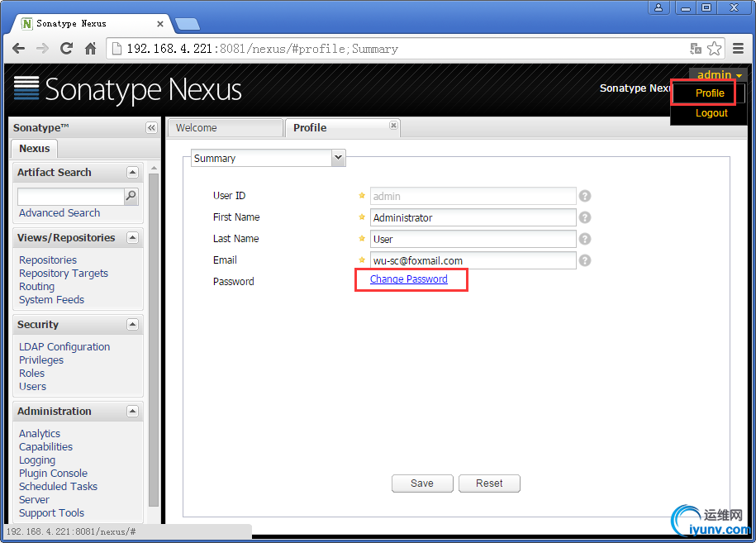Screen dimensions: 756x543
Task: Click the browser forward arrow
Action: (42, 48)
